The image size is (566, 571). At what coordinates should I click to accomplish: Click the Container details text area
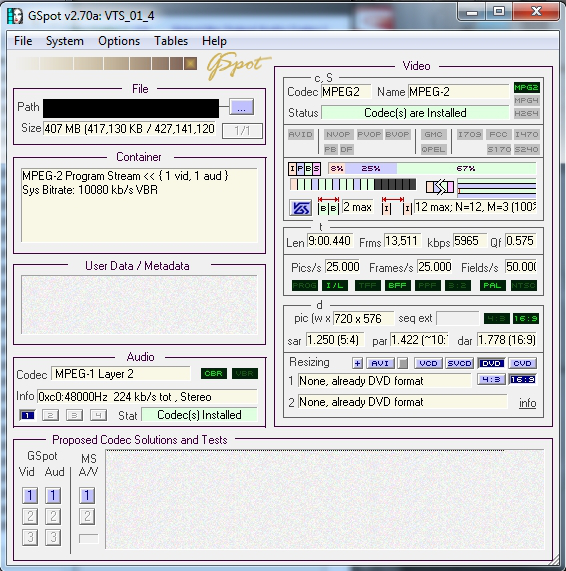[x=139, y=205]
